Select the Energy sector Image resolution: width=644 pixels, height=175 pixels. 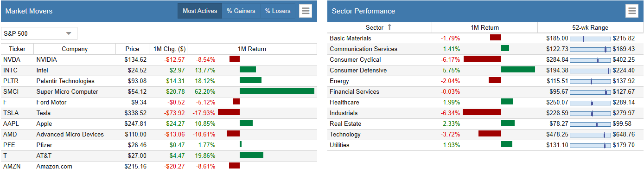339,81
